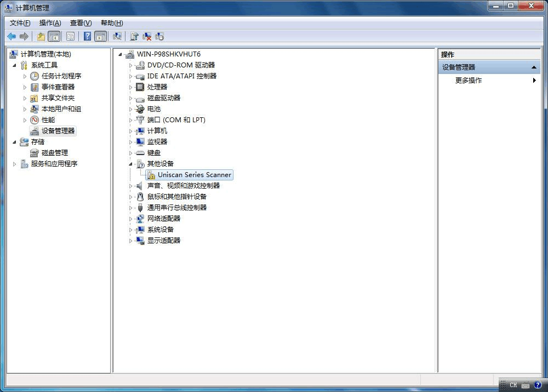Collapse 设备管理器 section in 操作 pane

click(x=534, y=67)
